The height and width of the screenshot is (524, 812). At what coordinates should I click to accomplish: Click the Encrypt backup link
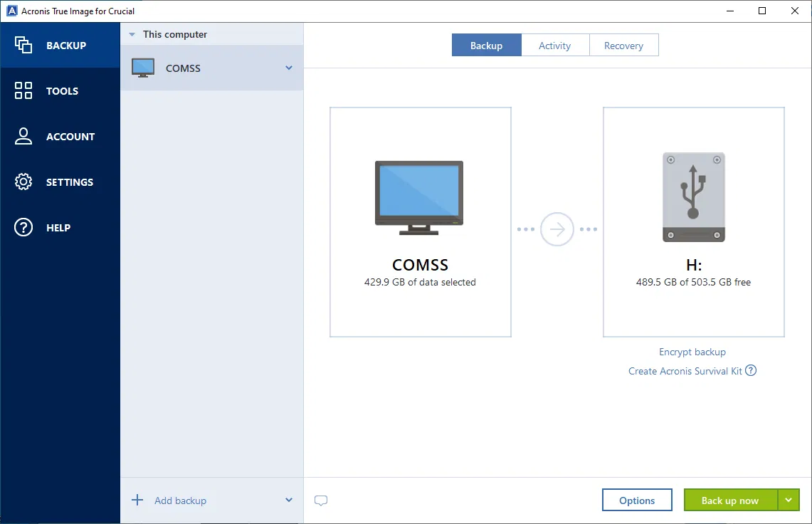click(692, 352)
